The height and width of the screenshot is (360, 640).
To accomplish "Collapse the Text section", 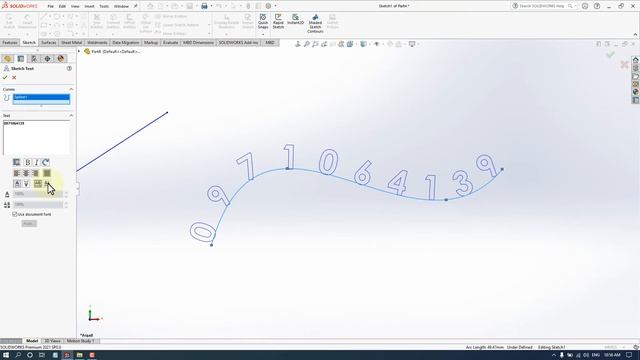I will pyautogui.click(x=71, y=116).
